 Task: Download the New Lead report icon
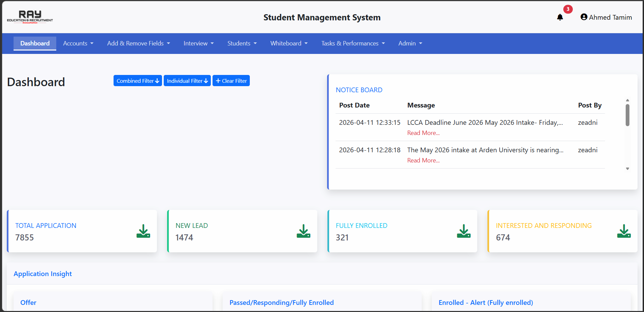pyautogui.click(x=304, y=231)
